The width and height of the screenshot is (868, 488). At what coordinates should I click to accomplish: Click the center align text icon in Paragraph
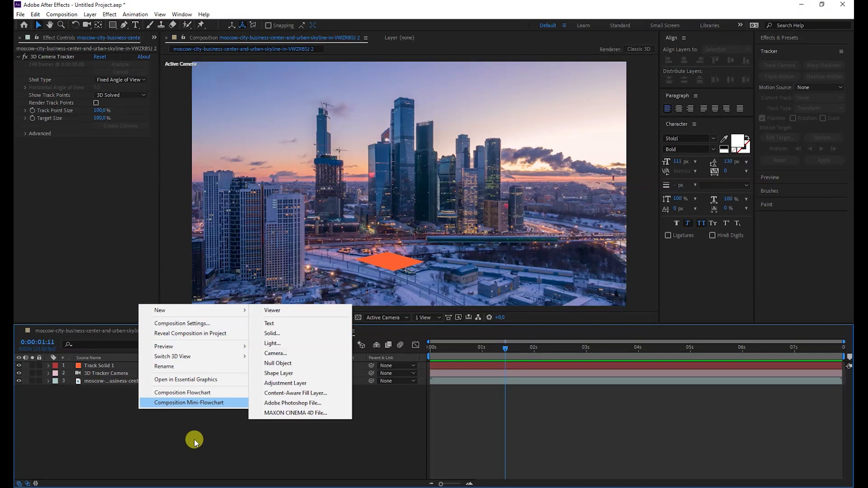(679, 108)
